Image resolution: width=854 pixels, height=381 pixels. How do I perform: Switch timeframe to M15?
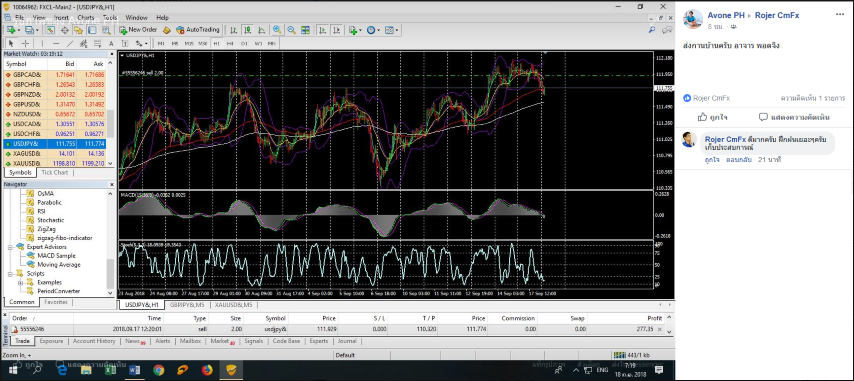click(x=189, y=44)
